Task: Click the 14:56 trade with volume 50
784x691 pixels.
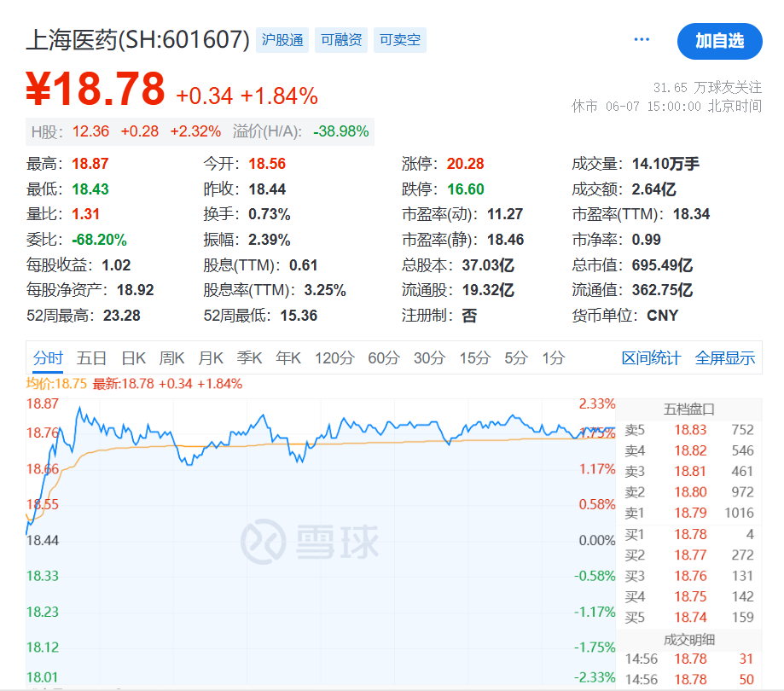Action: point(689,680)
